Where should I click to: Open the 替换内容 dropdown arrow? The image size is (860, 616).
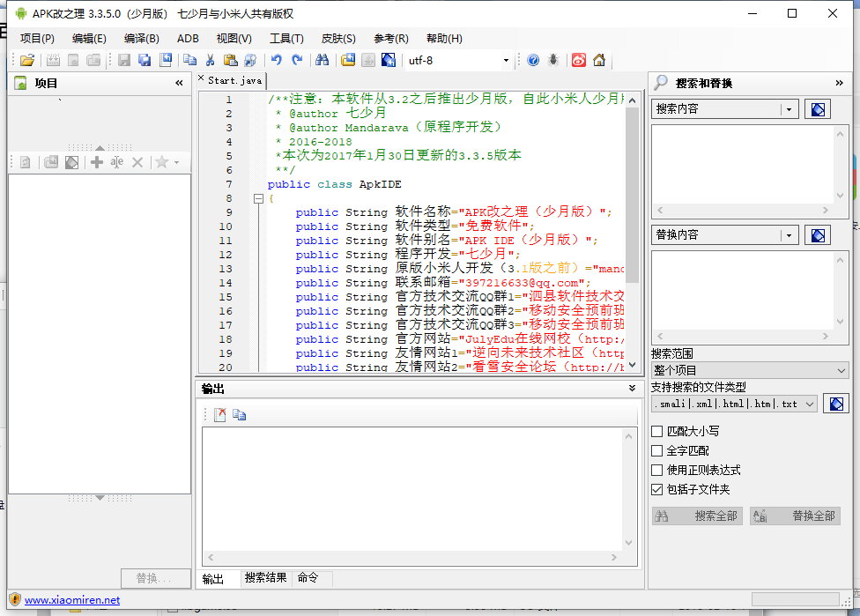(x=789, y=235)
